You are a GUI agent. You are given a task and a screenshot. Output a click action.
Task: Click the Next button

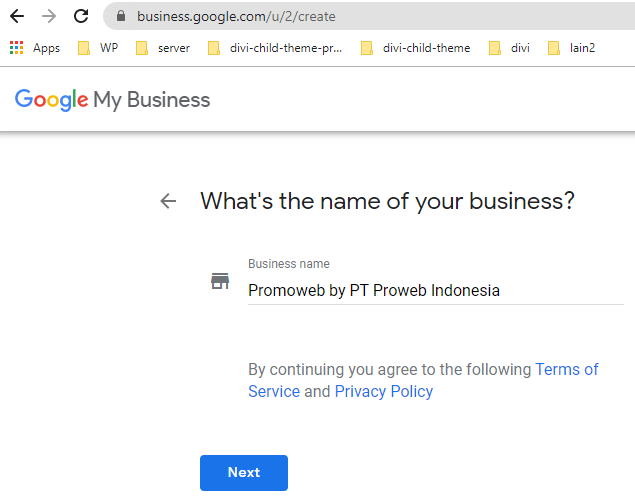(x=244, y=472)
